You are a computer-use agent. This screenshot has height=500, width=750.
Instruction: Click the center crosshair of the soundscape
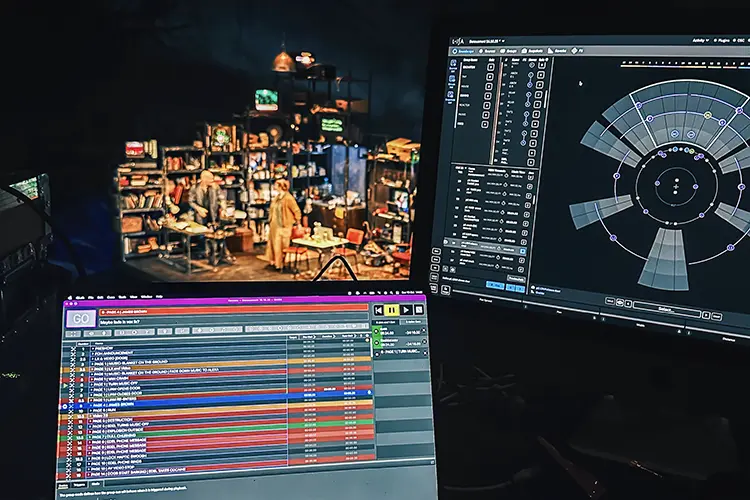click(676, 187)
